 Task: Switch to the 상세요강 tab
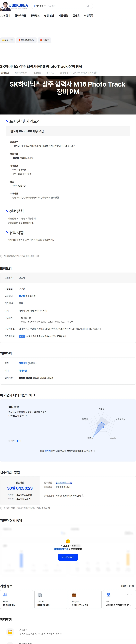coord(5,73)
